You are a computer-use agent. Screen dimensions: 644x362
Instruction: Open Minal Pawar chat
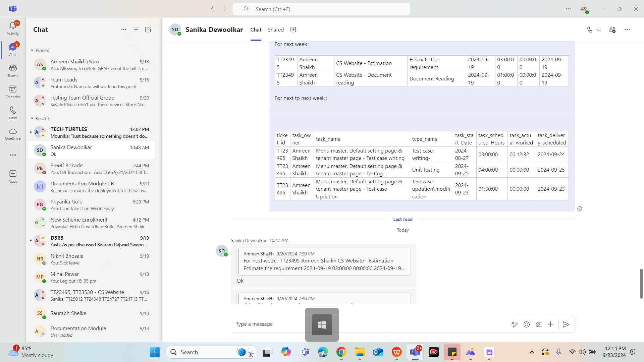pyautogui.click(x=91, y=277)
